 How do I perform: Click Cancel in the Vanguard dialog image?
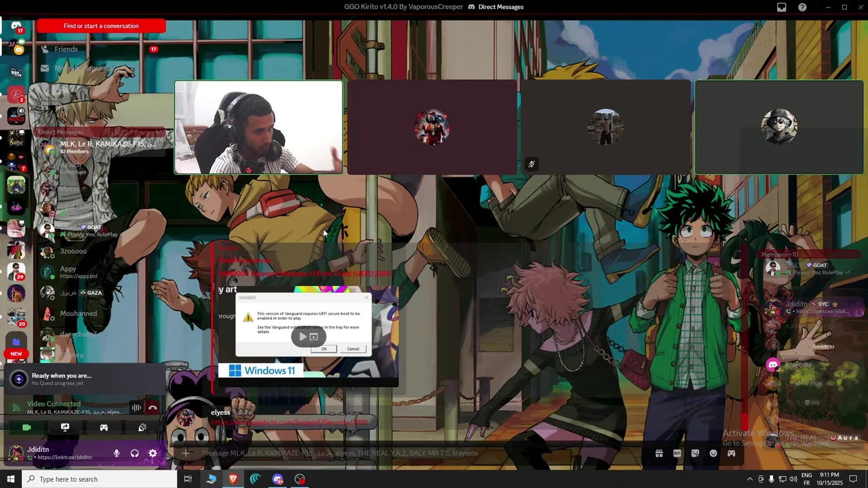[353, 349]
